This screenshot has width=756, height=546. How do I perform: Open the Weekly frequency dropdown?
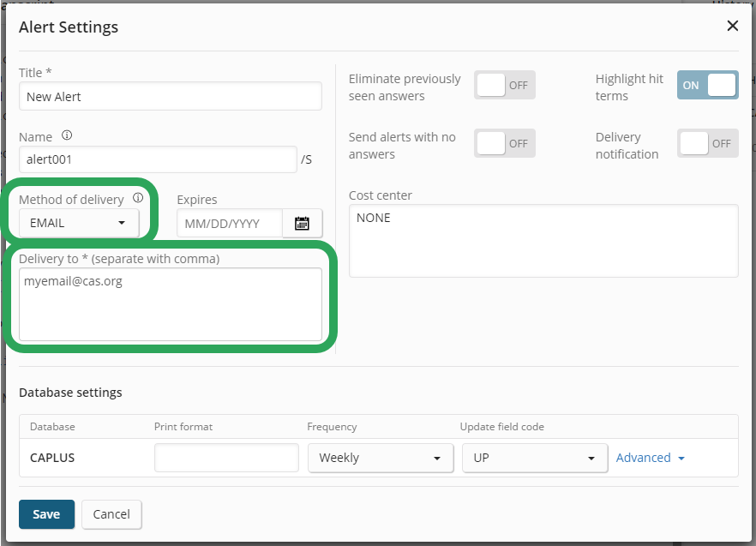click(x=381, y=458)
